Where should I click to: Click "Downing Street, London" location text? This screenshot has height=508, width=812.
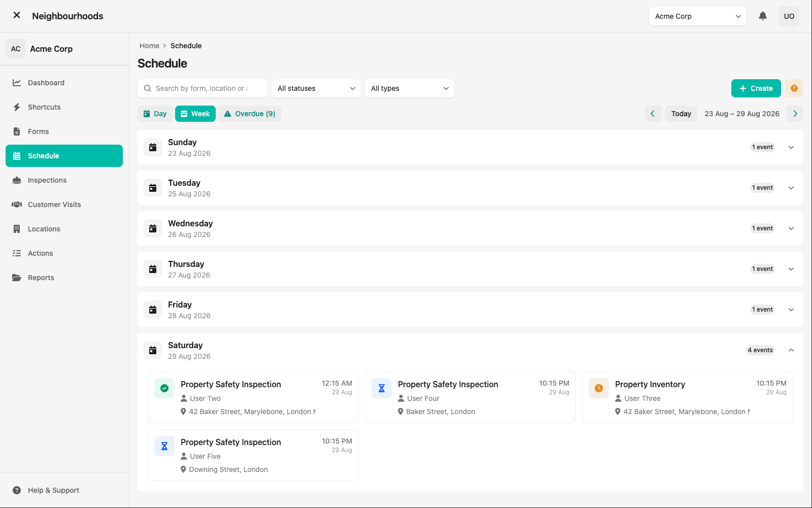pyautogui.click(x=228, y=469)
